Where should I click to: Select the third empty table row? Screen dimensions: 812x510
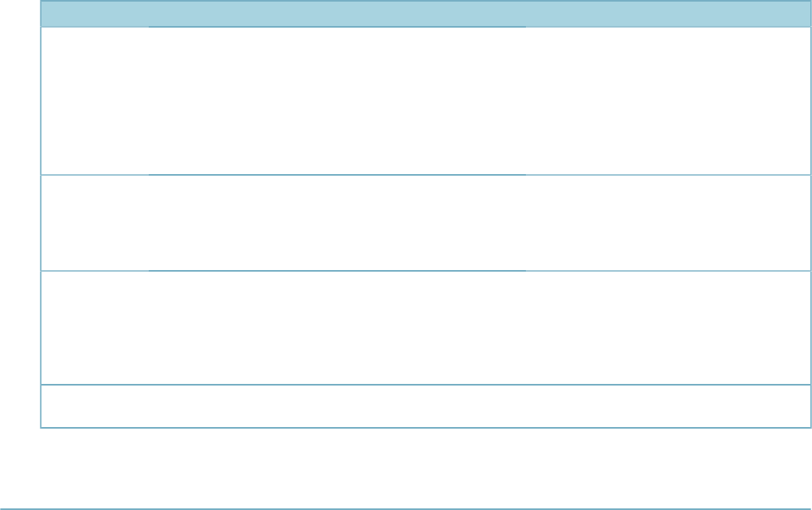[426, 328]
